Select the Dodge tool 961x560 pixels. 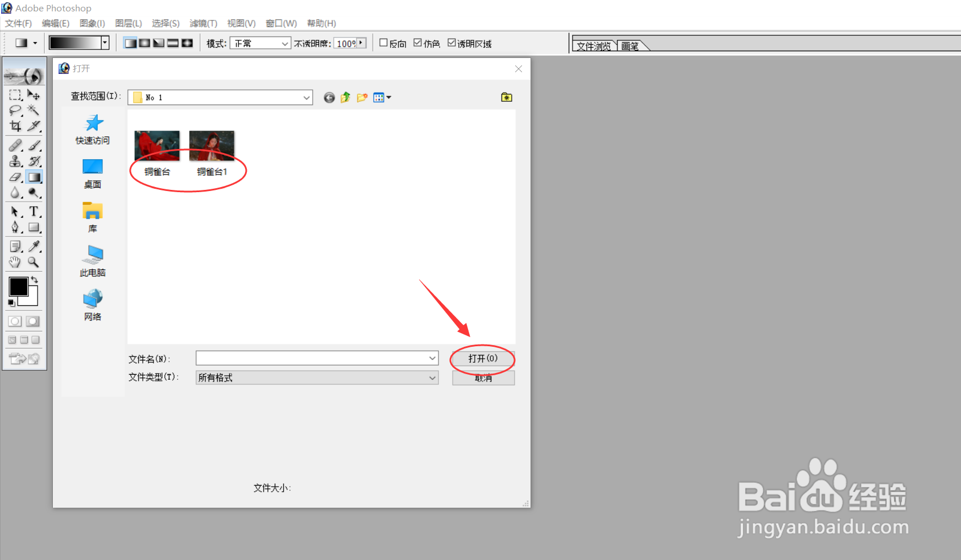pos(34,193)
